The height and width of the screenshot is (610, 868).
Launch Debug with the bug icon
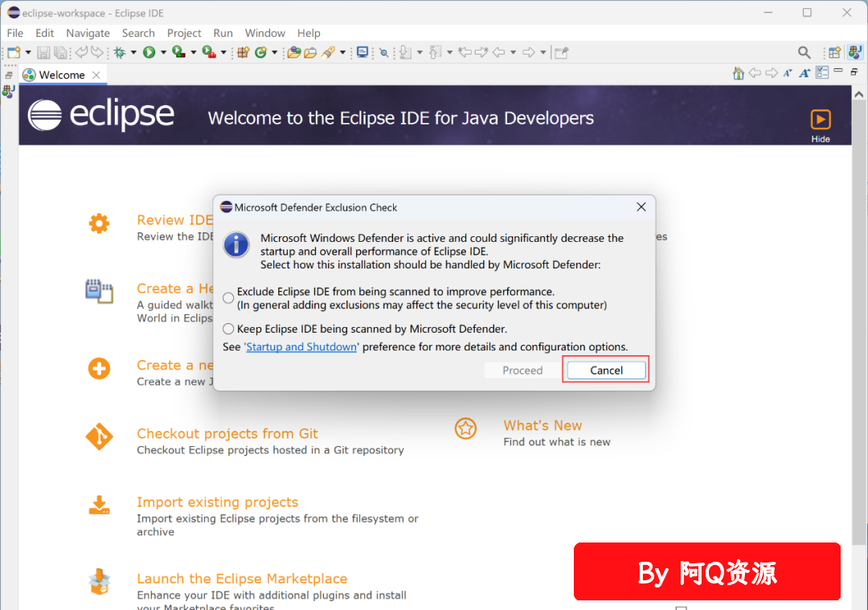pos(119,52)
